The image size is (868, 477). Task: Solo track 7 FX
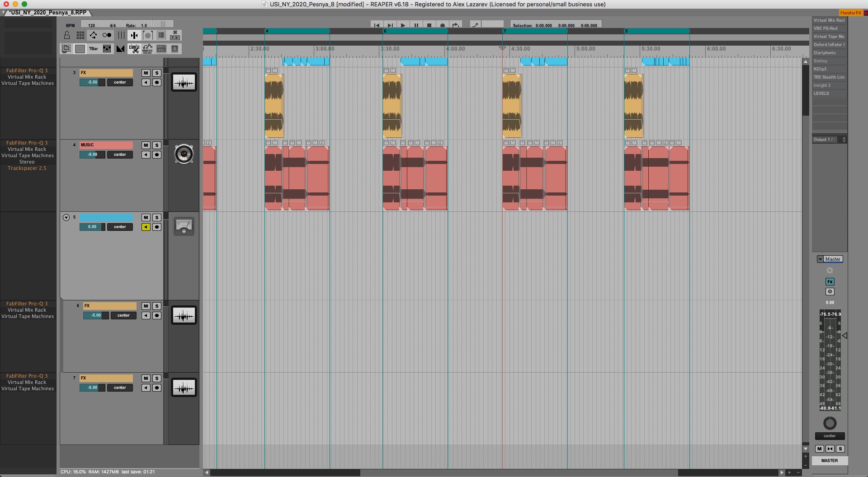click(x=157, y=378)
